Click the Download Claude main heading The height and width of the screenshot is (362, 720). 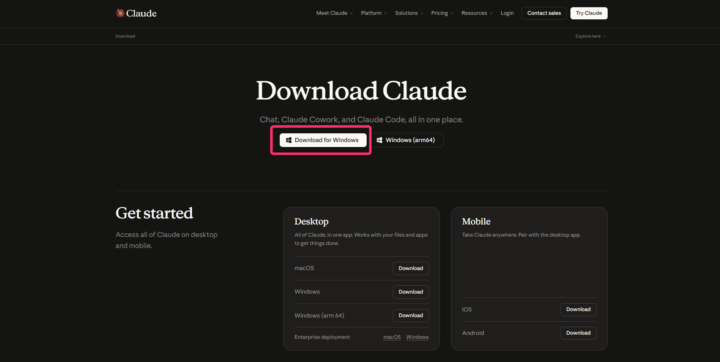(361, 90)
